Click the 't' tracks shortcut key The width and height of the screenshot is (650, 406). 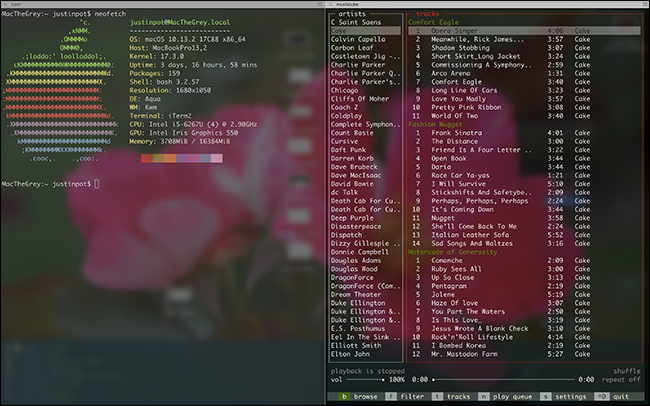click(437, 396)
